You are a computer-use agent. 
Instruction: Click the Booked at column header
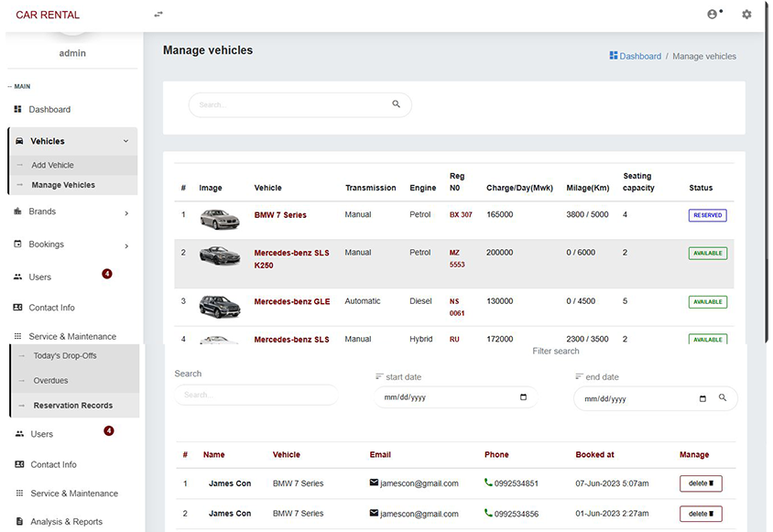(x=595, y=454)
